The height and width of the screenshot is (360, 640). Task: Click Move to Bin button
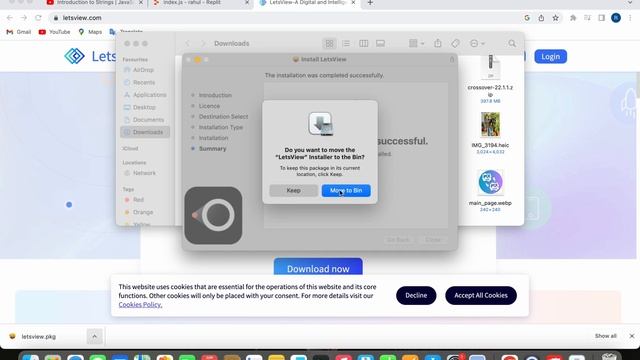pos(346,191)
